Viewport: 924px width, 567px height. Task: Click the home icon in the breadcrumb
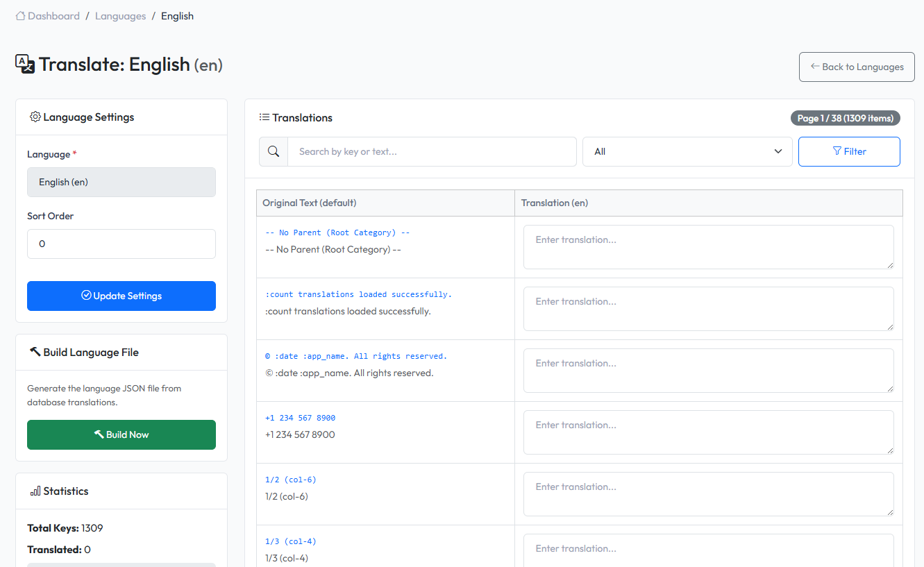click(x=19, y=15)
